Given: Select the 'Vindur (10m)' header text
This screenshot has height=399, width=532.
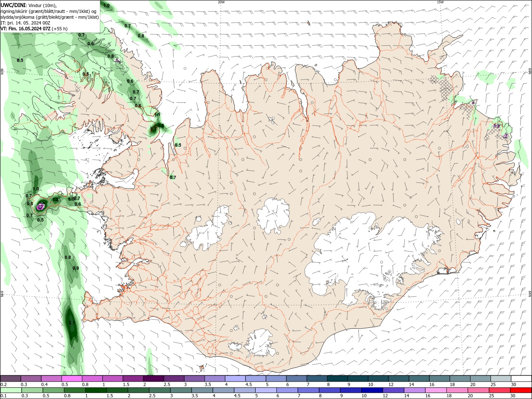Looking at the screenshot, I should click(x=42, y=5).
